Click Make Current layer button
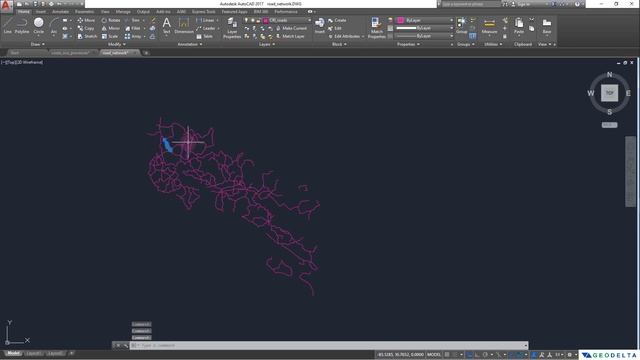 coord(291,28)
